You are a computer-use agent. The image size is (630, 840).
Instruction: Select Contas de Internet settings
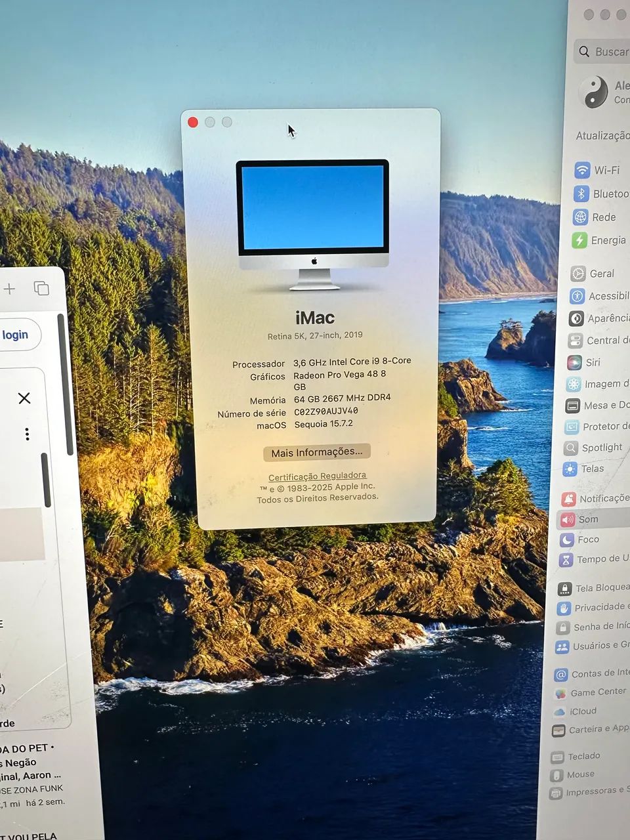click(591, 673)
